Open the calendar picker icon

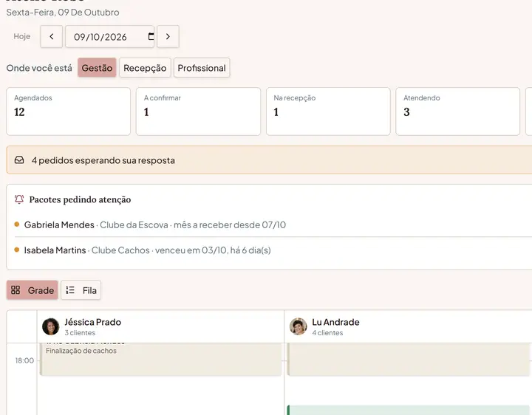click(151, 36)
